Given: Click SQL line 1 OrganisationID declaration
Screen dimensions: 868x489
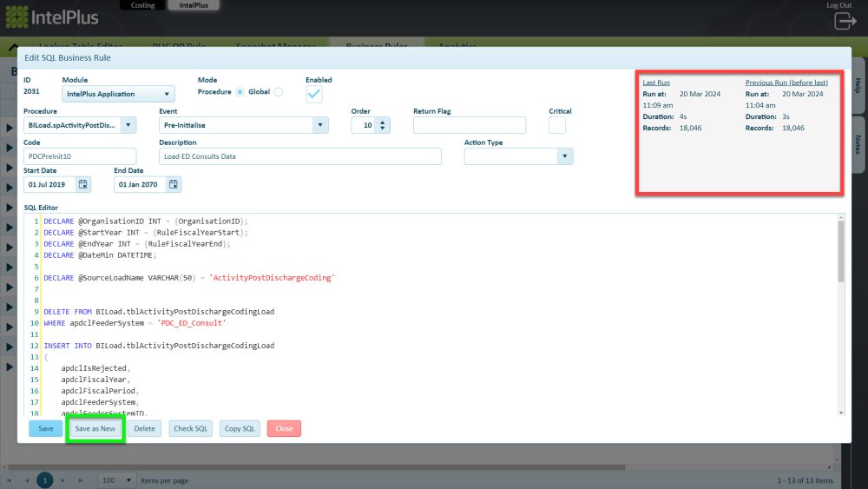Looking at the screenshot, I should [x=146, y=221].
